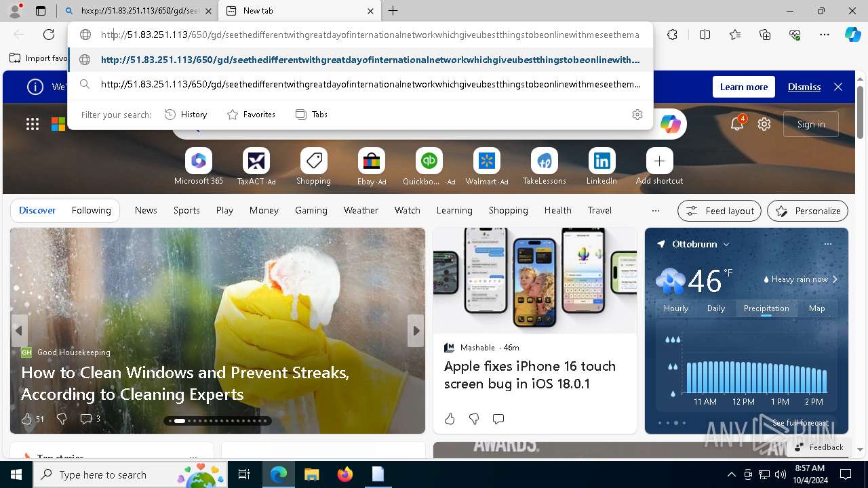This screenshot has width=868, height=488.
Task: Open the Copilot sidebar icon
Action: (852, 35)
